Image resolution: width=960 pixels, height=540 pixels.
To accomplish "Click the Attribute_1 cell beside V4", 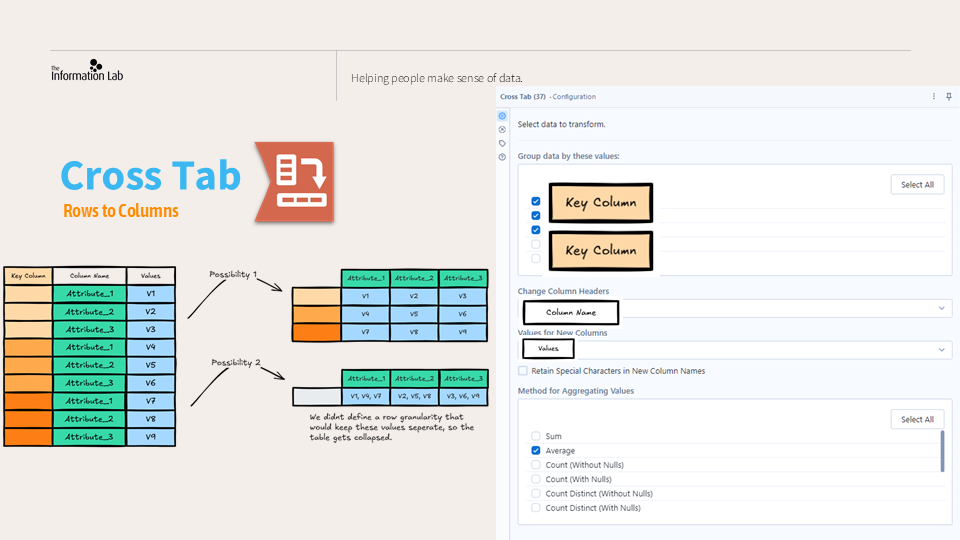I will [x=89, y=347].
